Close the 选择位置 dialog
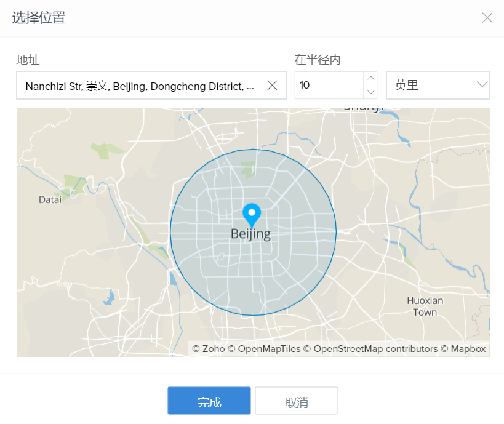The image size is (504, 424). pyautogui.click(x=487, y=18)
